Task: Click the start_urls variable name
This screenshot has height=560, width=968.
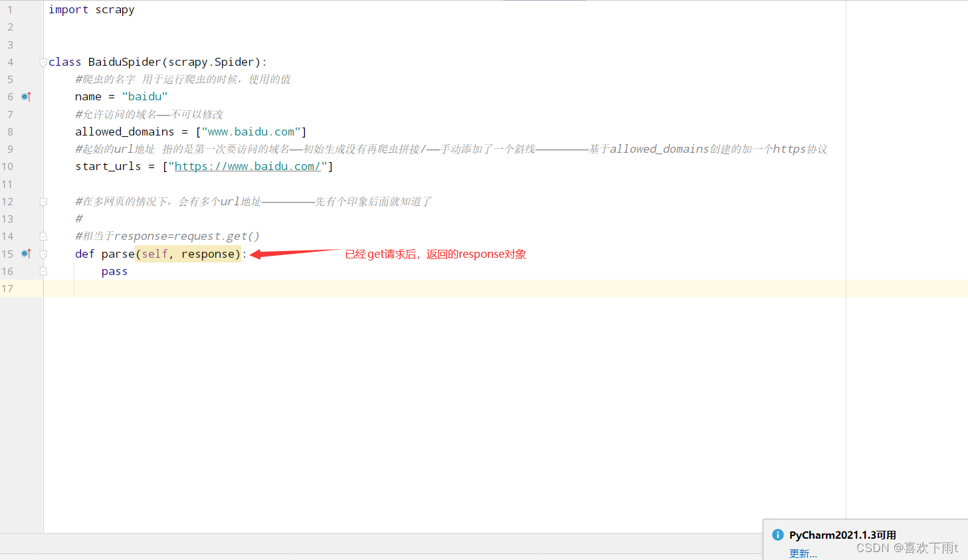Action: tap(108, 166)
